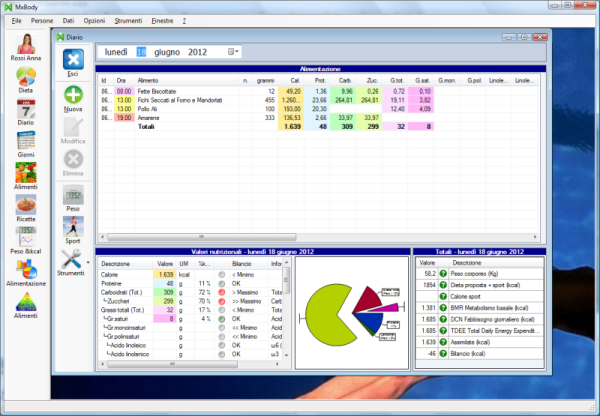Image resolution: width=600 pixels, height=416 pixels.
Task: Expand the Strumenti dropdown arrow
Action: (x=88, y=263)
